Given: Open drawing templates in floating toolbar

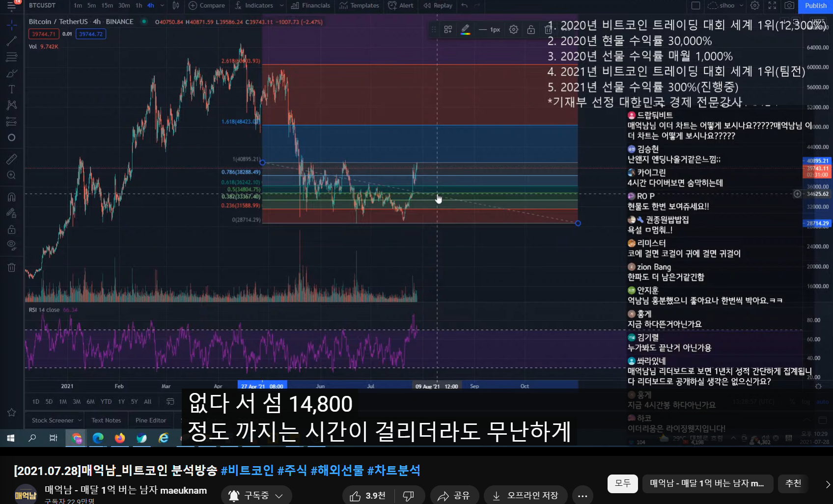Looking at the screenshot, I should click(x=448, y=29).
